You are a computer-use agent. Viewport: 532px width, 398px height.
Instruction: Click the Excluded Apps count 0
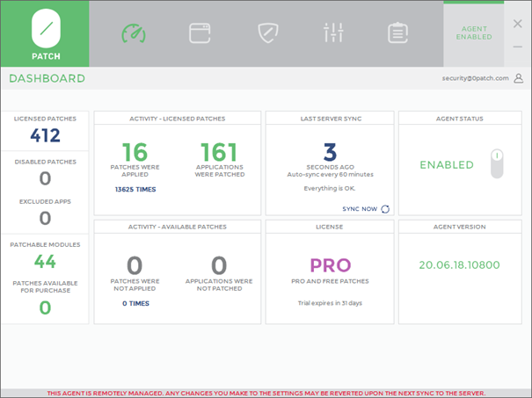[x=45, y=218]
